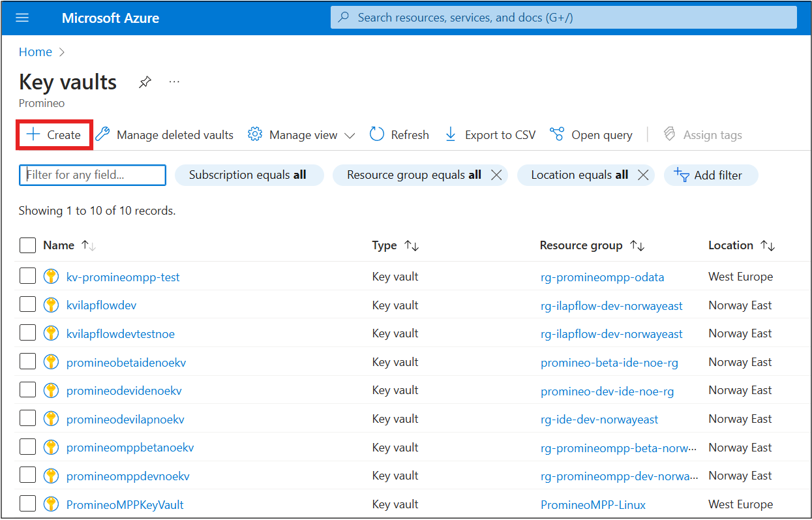812x520 pixels.
Task: Click key icon beside kvilapflowdev
Action: click(x=51, y=305)
